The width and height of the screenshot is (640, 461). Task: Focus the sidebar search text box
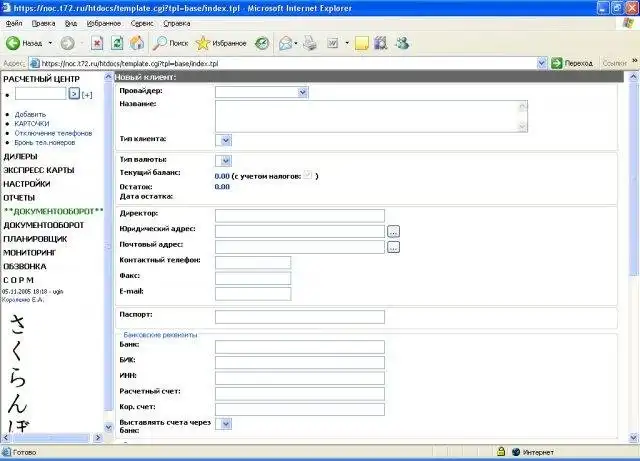(x=40, y=94)
